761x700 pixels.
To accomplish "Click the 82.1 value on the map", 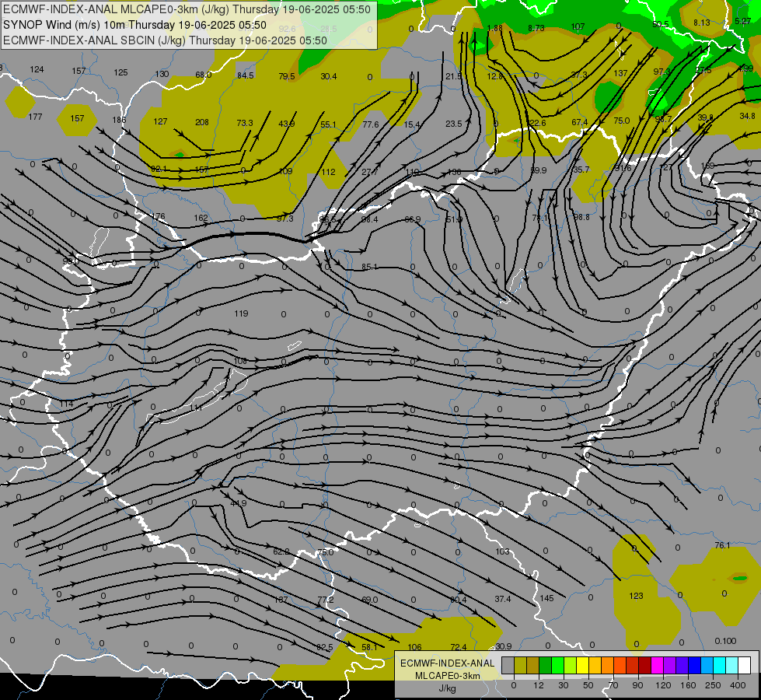I will pyautogui.click(x=159, y=169).
